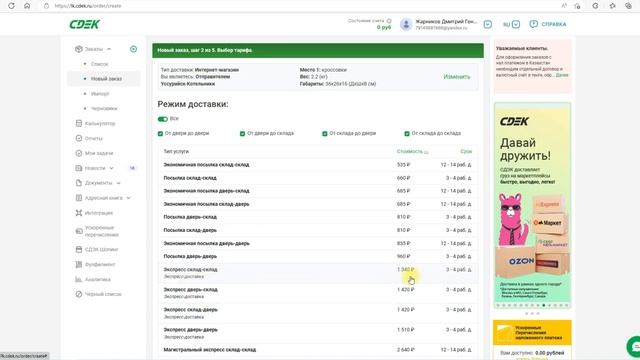
Task: Uncheck От двери до склада checkbox
Action: (x=242, y=133)
